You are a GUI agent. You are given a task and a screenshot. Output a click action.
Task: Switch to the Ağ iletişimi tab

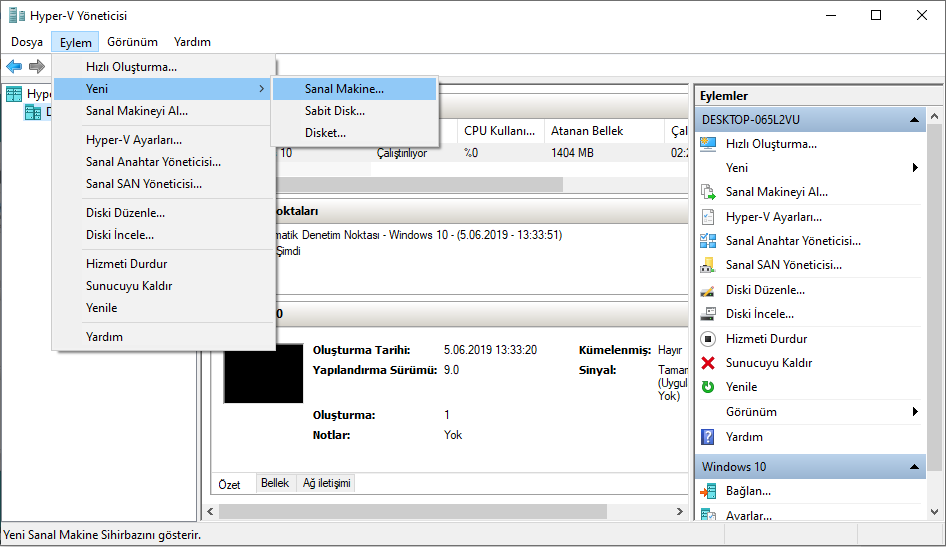coord(326,483)
